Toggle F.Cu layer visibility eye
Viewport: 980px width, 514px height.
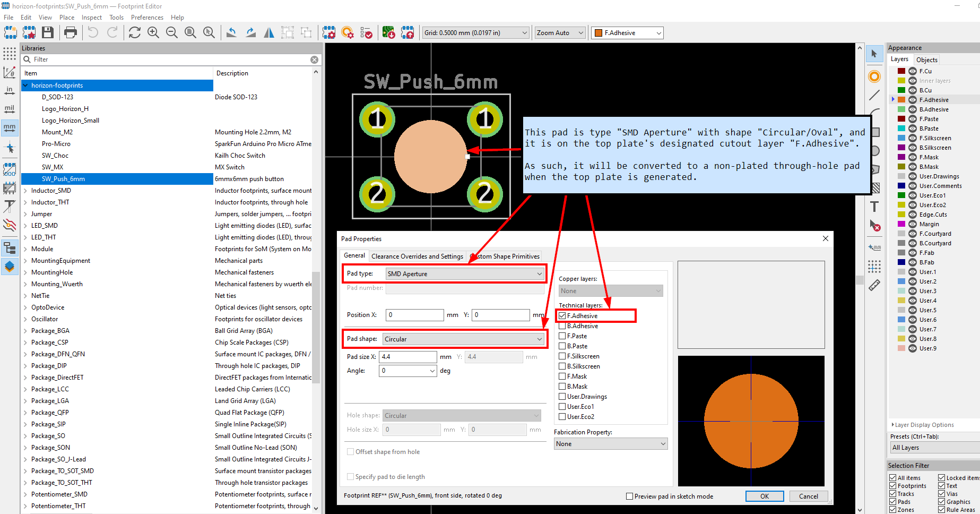(913, 71)
